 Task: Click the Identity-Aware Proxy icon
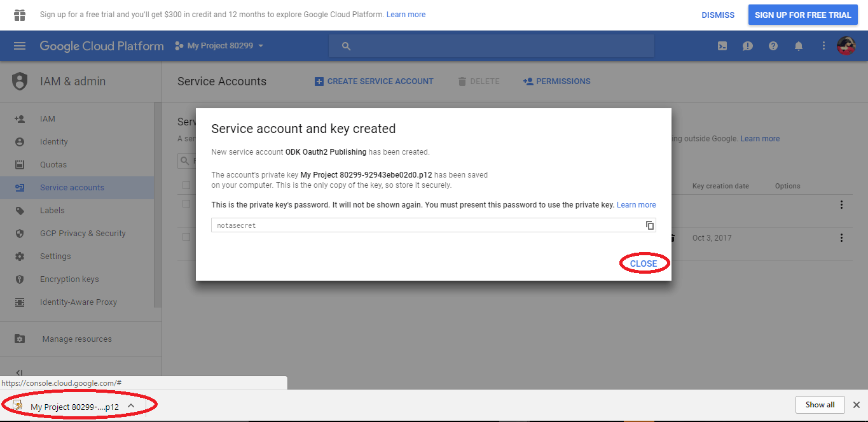click(x=20, y=302)
